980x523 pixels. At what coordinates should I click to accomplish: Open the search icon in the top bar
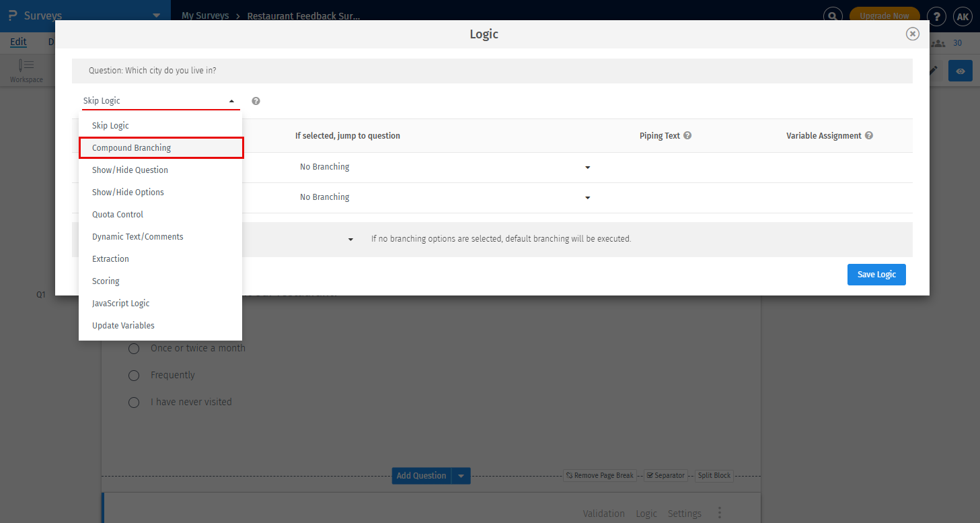click(x=833, y=15)
